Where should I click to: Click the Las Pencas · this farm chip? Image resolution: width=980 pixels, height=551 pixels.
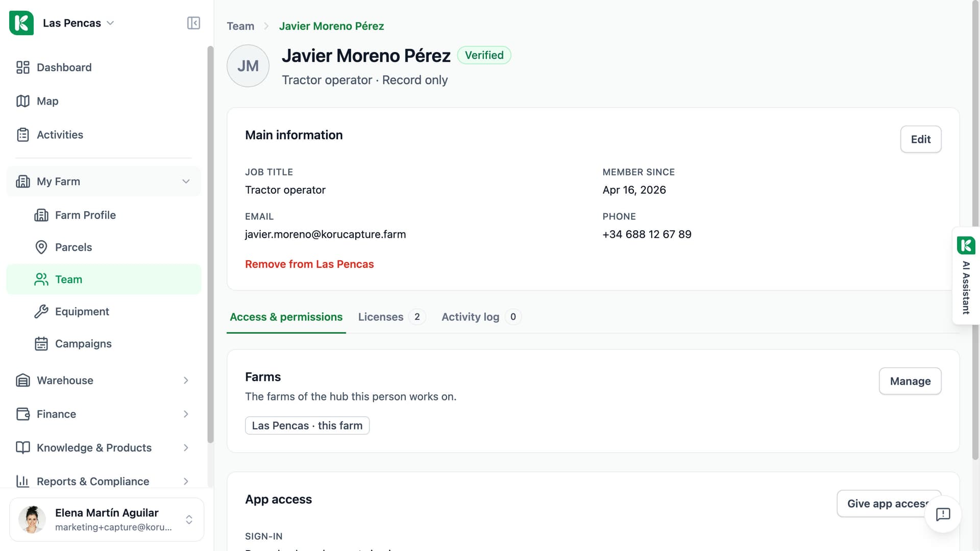(307, 425)
